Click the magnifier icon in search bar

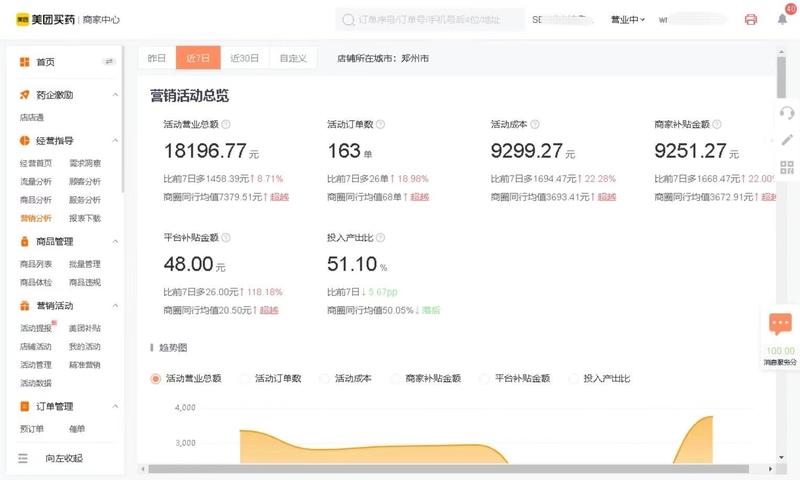pos(348,20)
